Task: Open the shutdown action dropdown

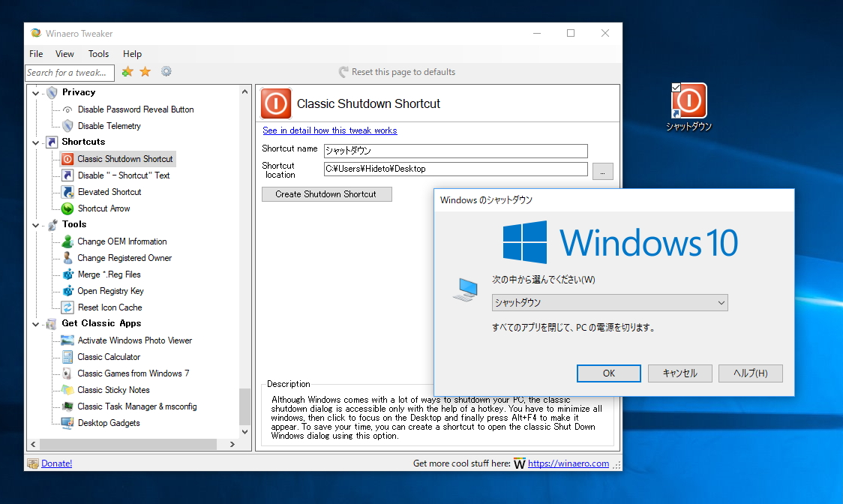Action: coord(610,303)
